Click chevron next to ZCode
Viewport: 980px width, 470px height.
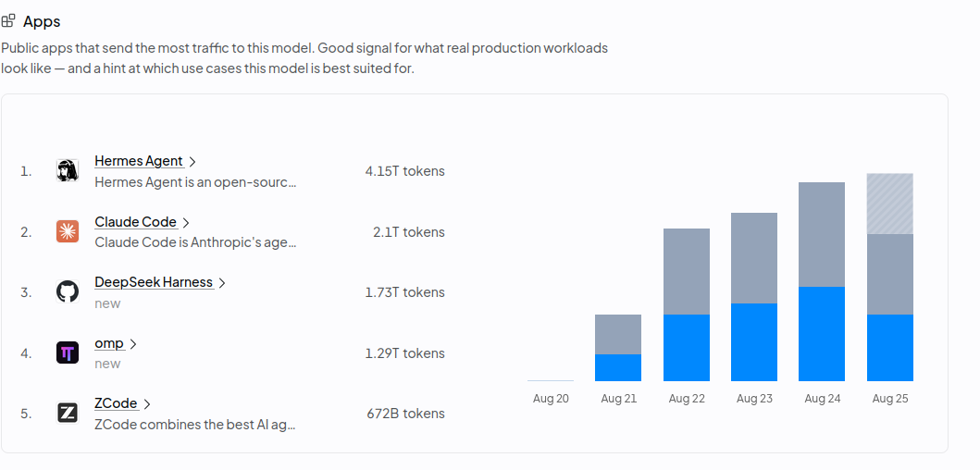146,404
